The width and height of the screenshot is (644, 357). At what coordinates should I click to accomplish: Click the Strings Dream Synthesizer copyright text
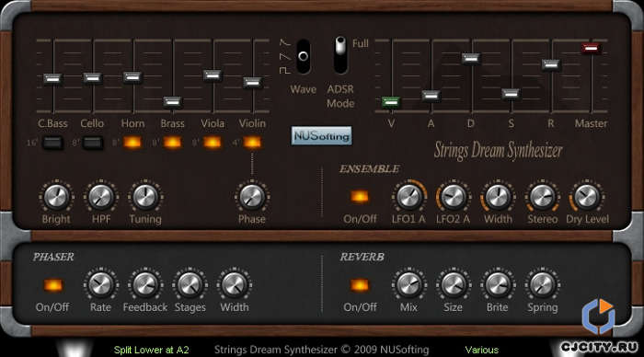pos(322,350)
